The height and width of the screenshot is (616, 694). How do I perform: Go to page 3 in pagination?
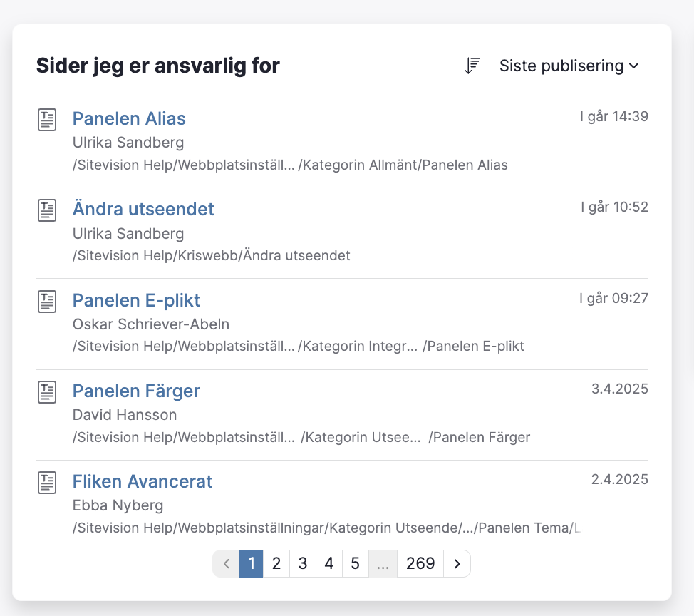[x=303, y=563]
